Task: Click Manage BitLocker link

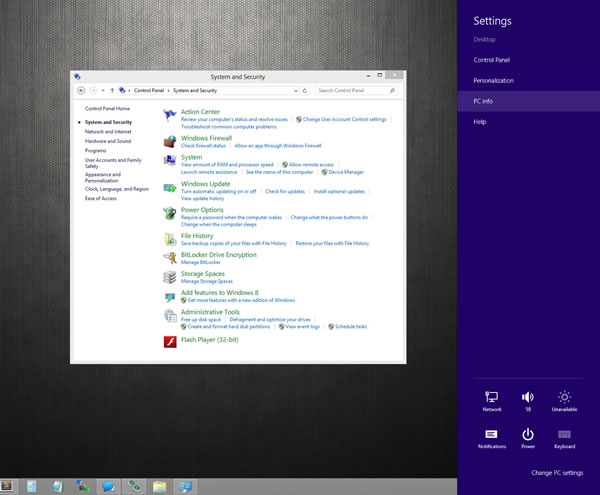Action: 201,262
